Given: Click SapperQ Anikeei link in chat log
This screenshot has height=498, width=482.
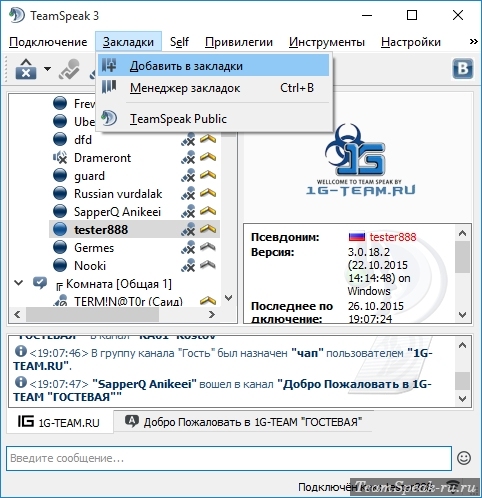Looking at the screenshot, I should pos(144,384).
